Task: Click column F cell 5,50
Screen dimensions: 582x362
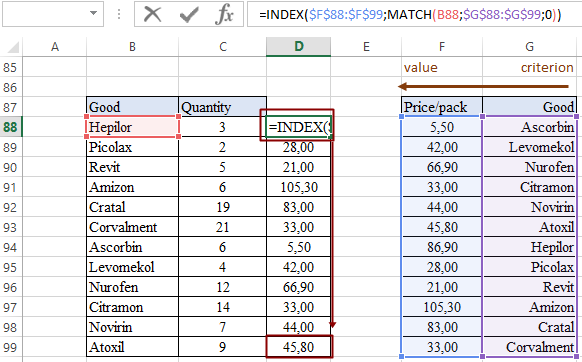Action: 442,127
